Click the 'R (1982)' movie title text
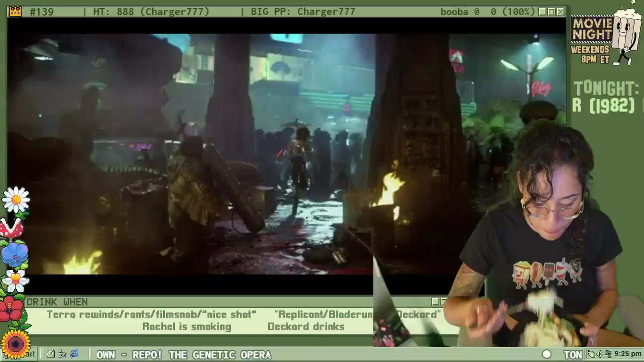Screen dimensions: 644x362 point(604,106)
